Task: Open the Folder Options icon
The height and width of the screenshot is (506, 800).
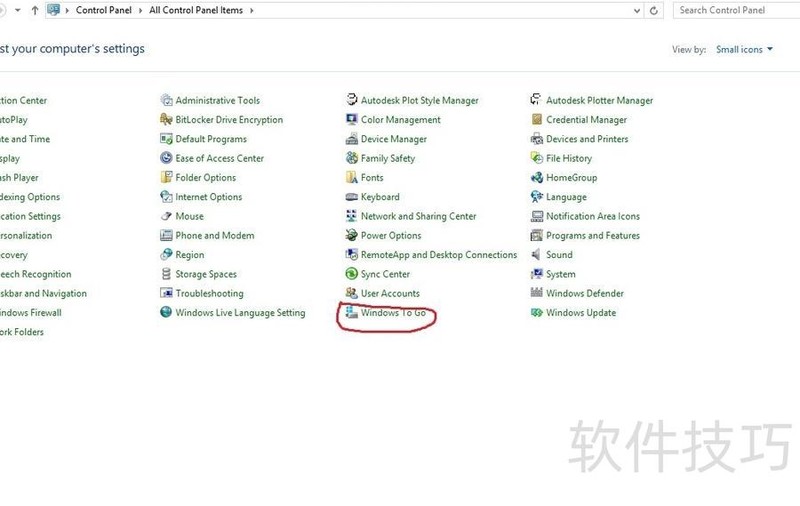Action: 166,178
